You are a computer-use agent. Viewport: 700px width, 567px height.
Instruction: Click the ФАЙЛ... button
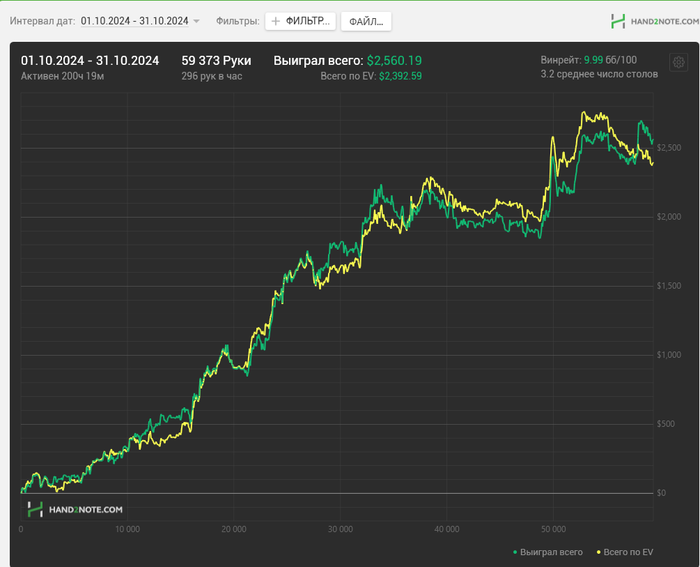tap(366, 21)
